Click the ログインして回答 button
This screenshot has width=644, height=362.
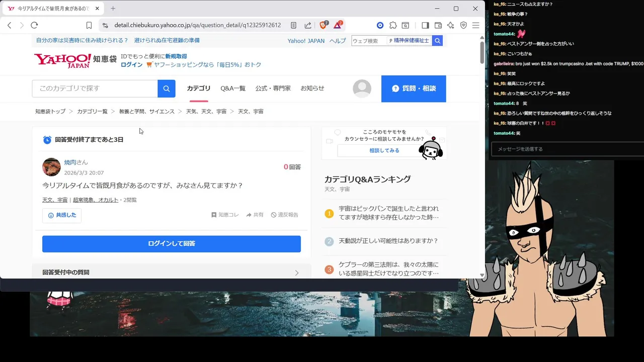click(x=172, y=244)
